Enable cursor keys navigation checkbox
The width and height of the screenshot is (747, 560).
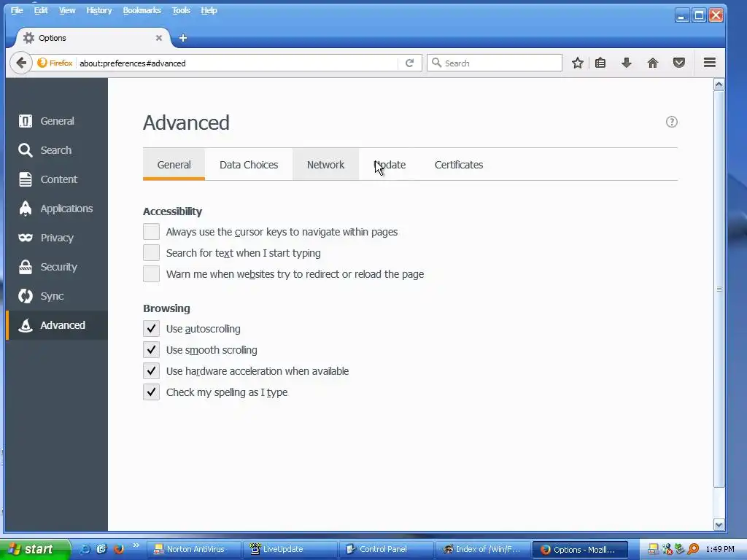[x=151, y=232]
